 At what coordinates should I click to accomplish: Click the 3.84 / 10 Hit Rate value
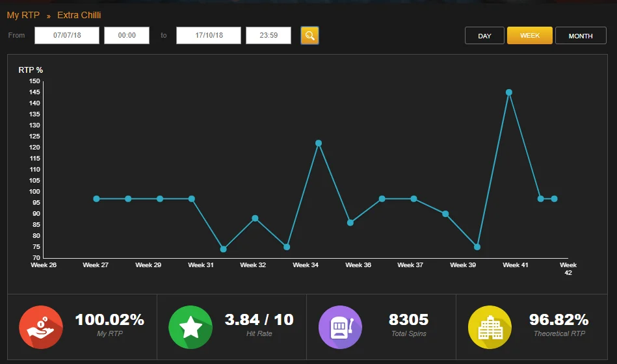259,320
